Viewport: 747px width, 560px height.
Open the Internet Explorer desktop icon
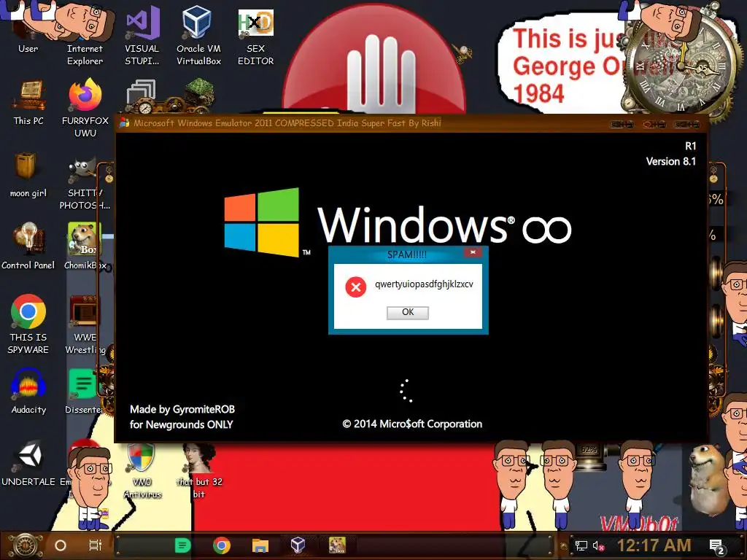85,34
